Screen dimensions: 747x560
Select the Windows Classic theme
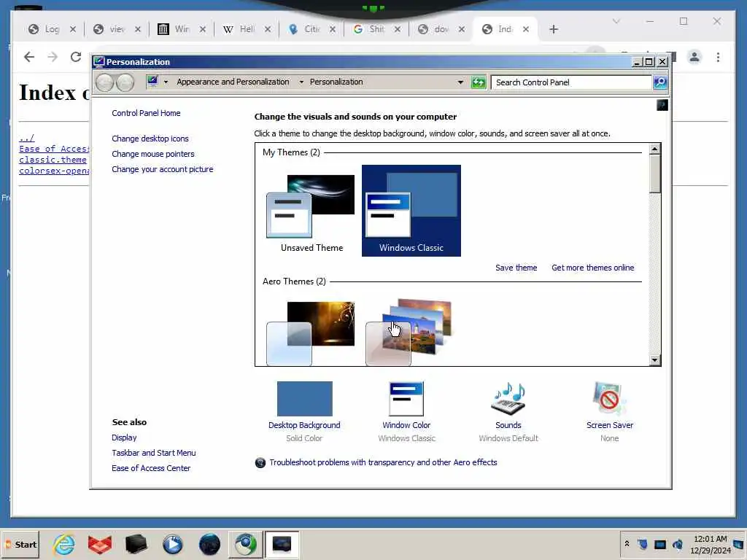(x=411, y=211)
